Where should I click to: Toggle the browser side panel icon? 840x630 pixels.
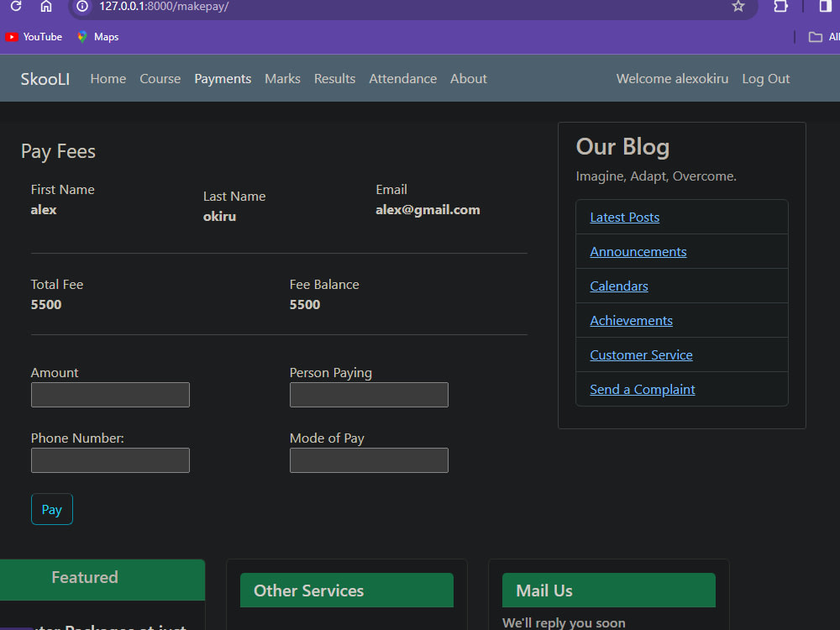point(826,7)
